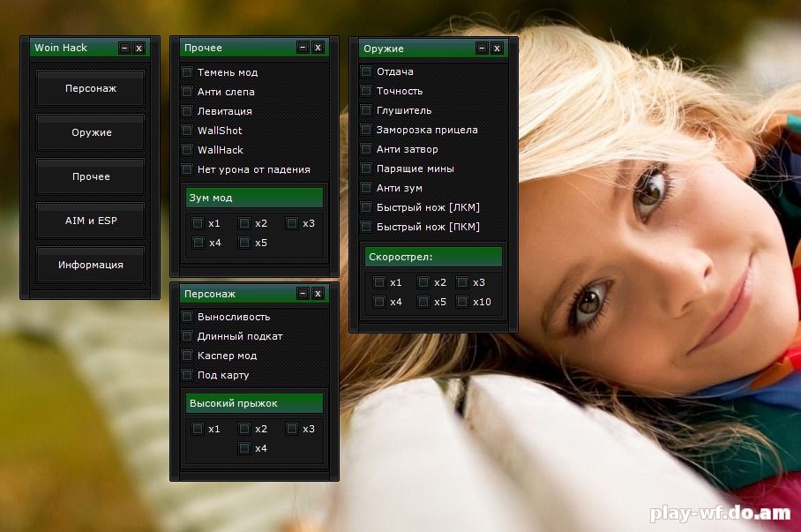The height and width of the screenshot is (532, 801).
Task: Open the Персонаж section in Woin Hack
Action: 90,88
